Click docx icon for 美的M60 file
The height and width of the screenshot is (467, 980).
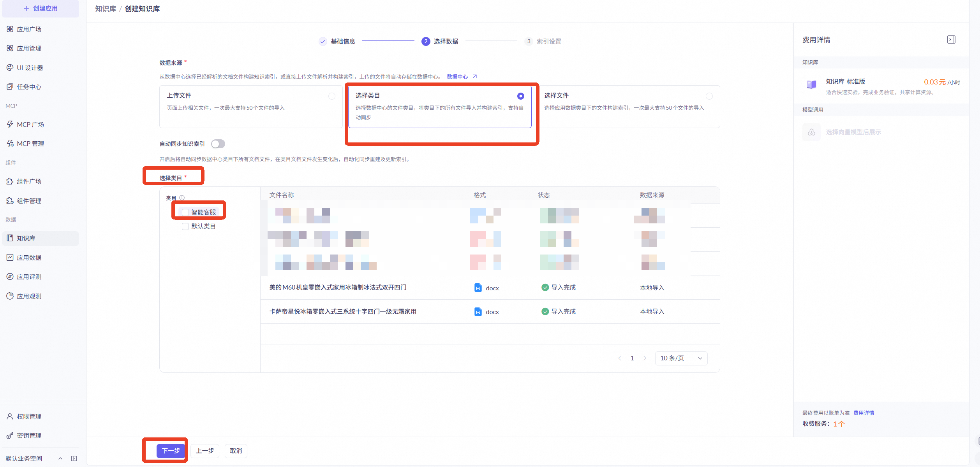[478, 288]
